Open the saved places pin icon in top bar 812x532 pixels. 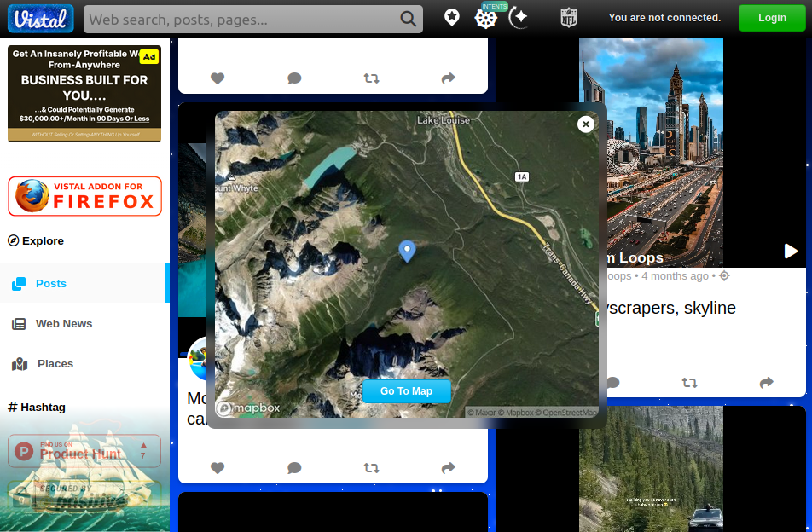[451, 17]
